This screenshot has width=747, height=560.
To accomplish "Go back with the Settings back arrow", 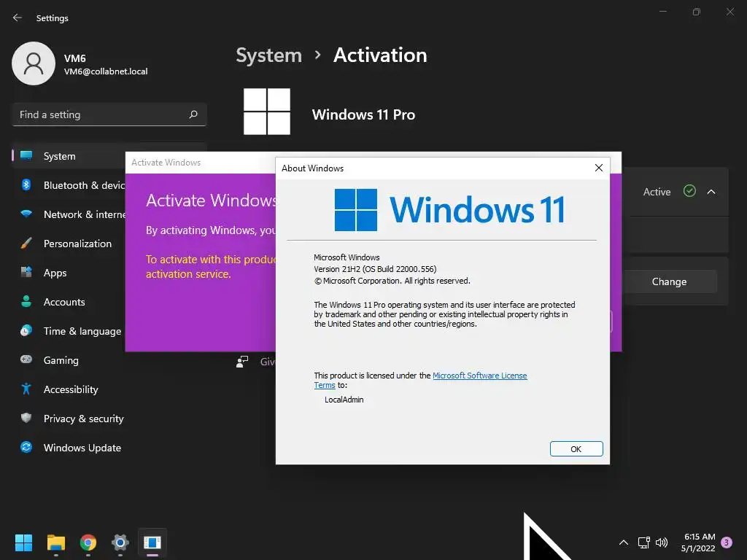I will [x=18, y=17].
